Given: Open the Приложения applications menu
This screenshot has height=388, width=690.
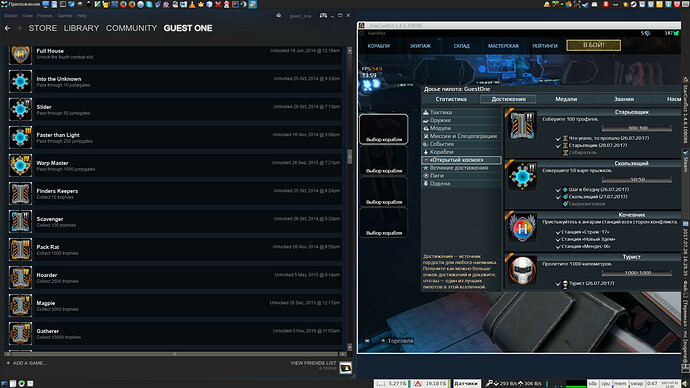Looking at the screenshot, I should 20,4.
